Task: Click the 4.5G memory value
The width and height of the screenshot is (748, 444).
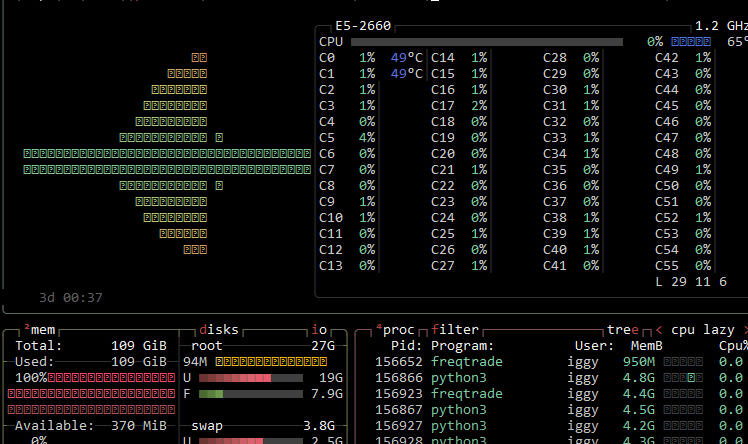Action: click(638, 410)
